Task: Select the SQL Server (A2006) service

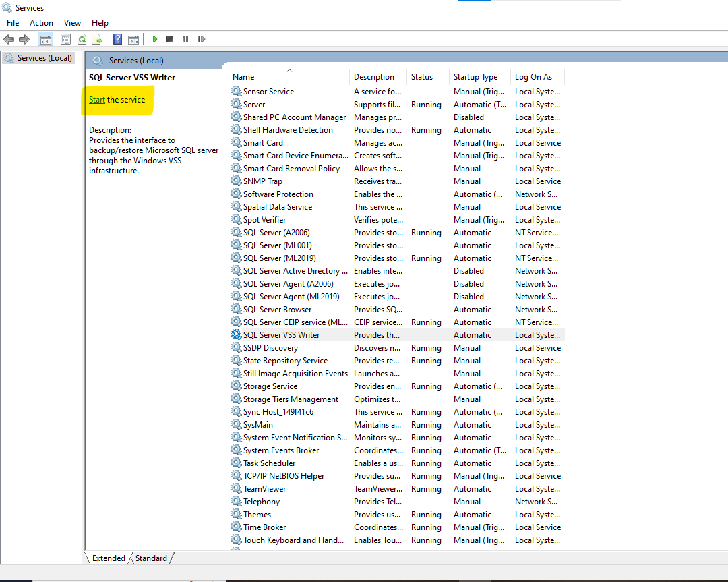Action: click(398, 232)
